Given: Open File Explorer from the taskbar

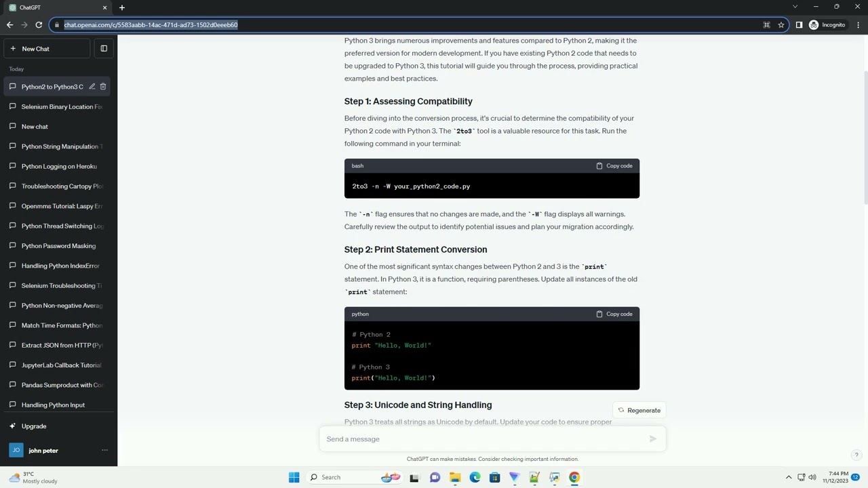Looking at the screenshot, I should [455, 477].
